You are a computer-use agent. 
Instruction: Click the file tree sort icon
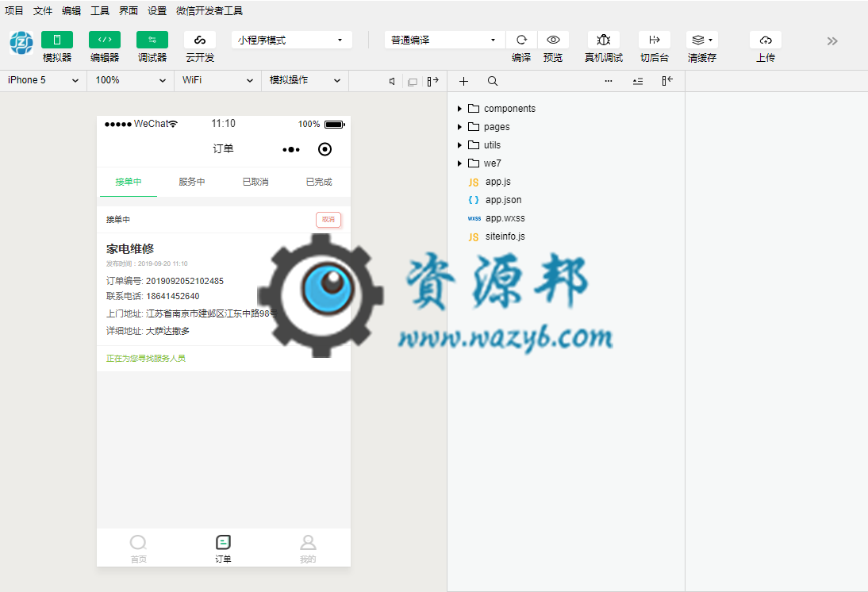(x=638, y=82)
